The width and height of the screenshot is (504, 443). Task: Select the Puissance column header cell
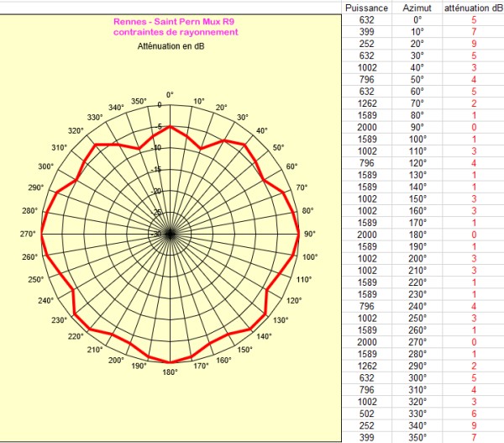click(x=367, y=8)
